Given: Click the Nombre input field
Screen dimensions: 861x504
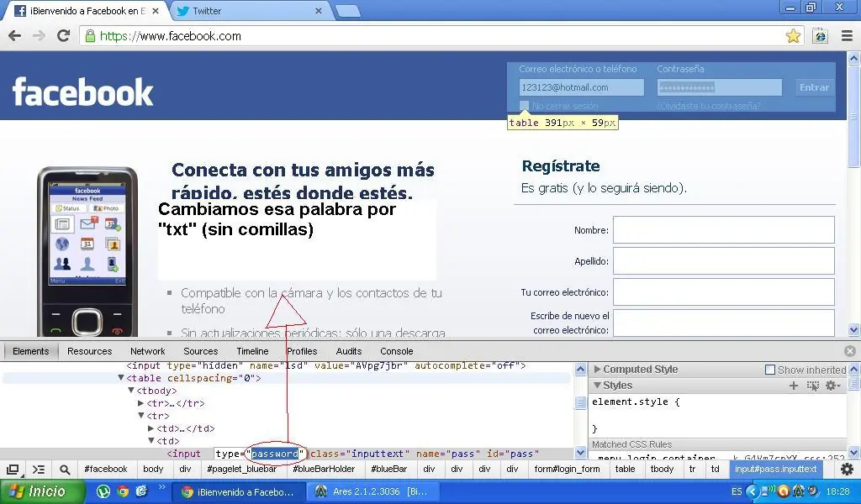Looking at the screenshot, I should coord(724,230).
